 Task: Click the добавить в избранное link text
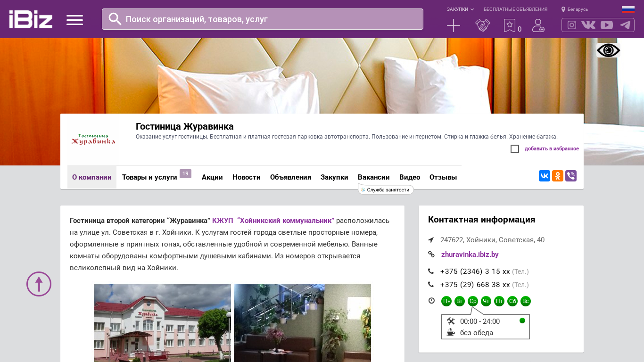tap(552, 149)
